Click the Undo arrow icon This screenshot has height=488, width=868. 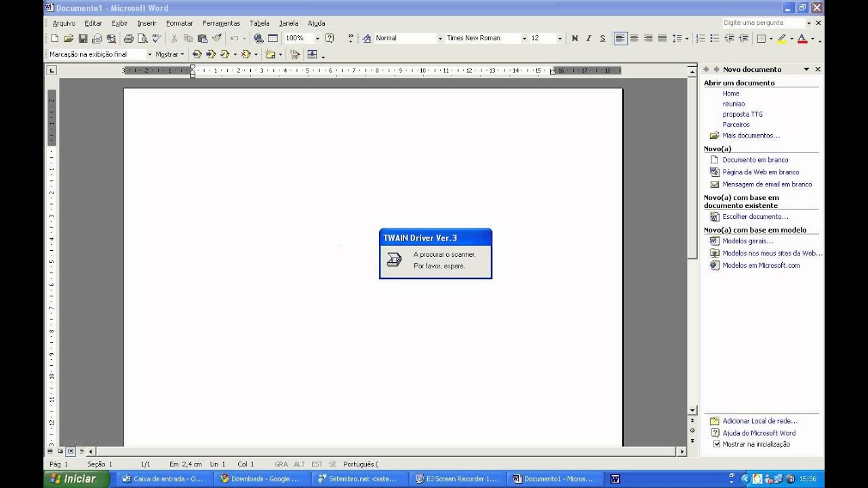click(234, 39)
